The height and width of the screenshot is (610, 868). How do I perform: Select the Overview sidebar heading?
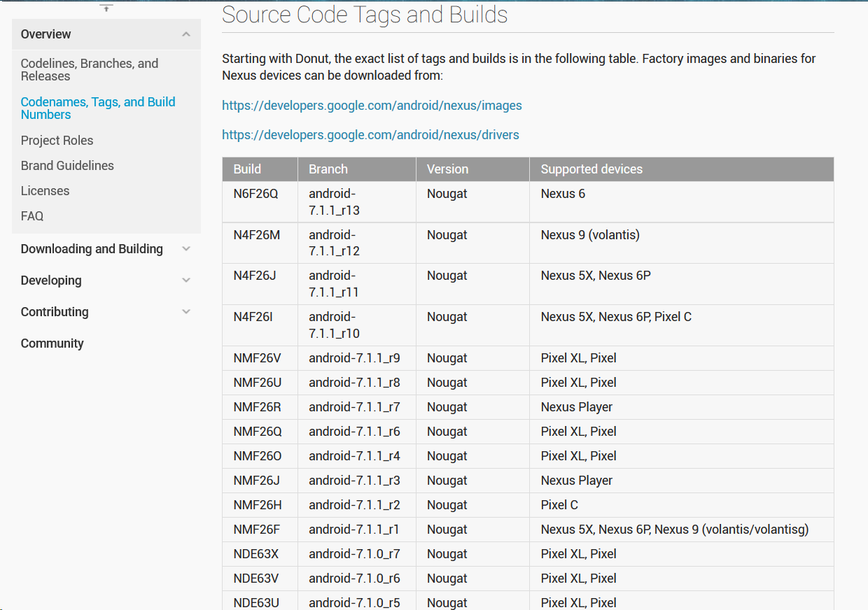tap(45, 34)
